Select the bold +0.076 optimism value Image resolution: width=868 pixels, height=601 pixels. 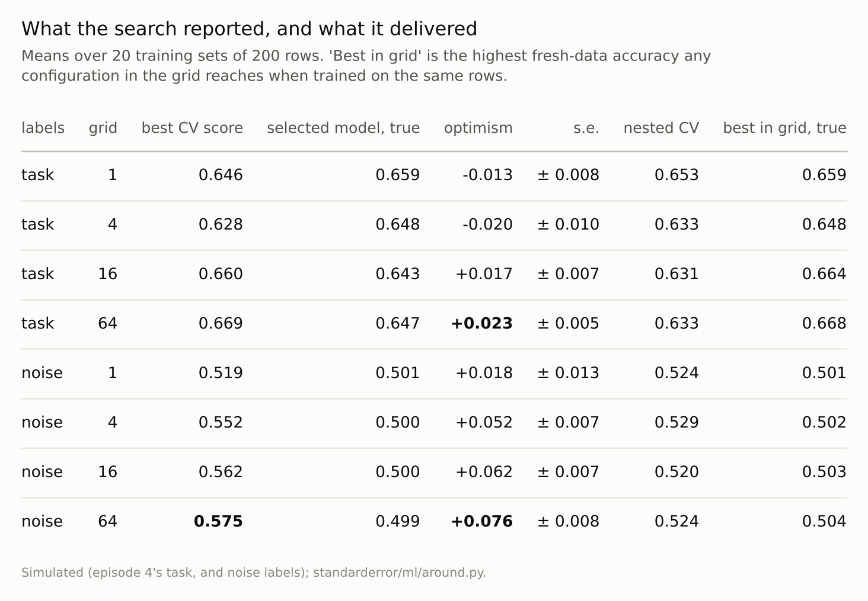481,522
